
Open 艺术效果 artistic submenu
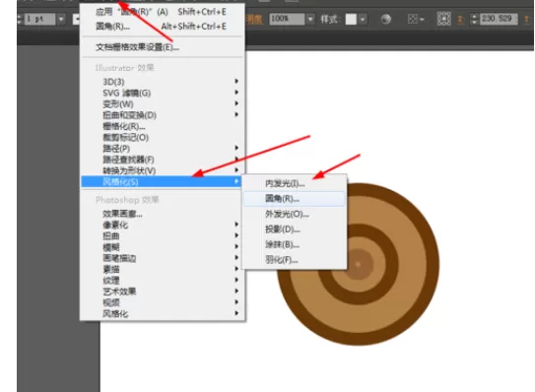tap(163, 292)
